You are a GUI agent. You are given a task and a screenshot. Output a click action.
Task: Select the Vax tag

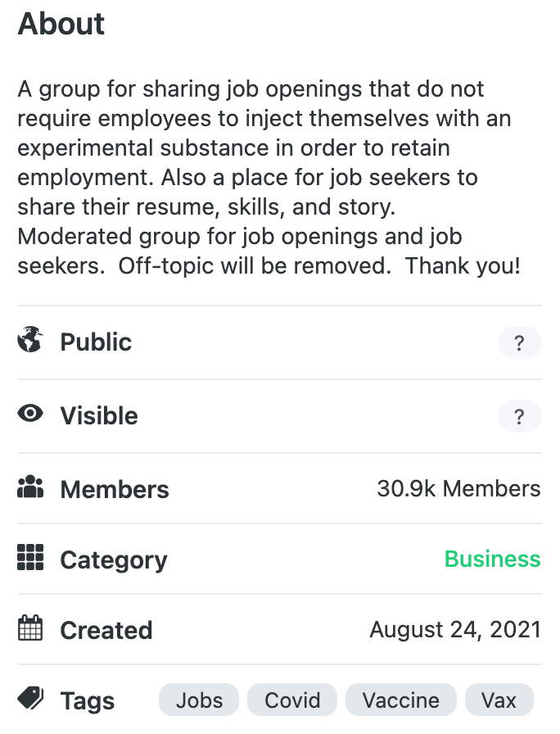tap(499, 700)
